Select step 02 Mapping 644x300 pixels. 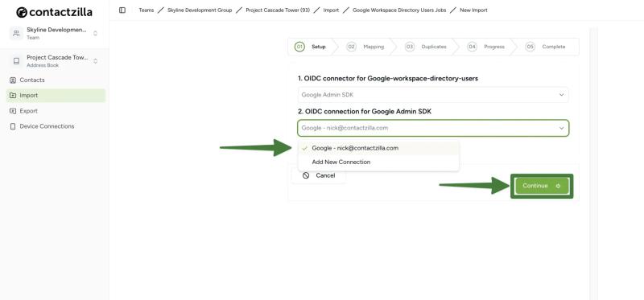point(365,47)
